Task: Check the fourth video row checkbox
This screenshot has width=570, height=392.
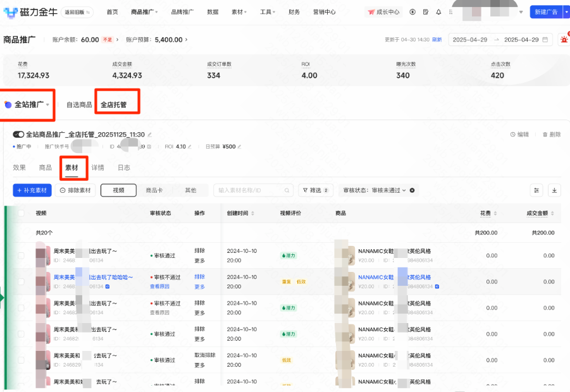Action: (21, 334)
